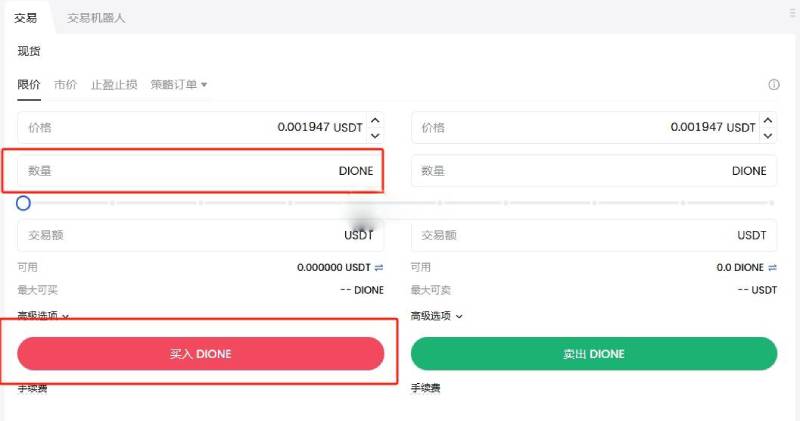The image size is (800, 421).
Task: Increase buy price with up arrow
Action: tap(375, 120)
